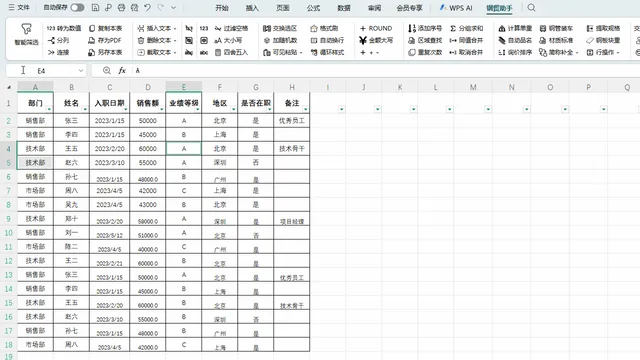Image resolution: width=640 pixels, height=360 pixels.
Task: Click the 分列 split columns tool
Action: click(x=58, y=40)
